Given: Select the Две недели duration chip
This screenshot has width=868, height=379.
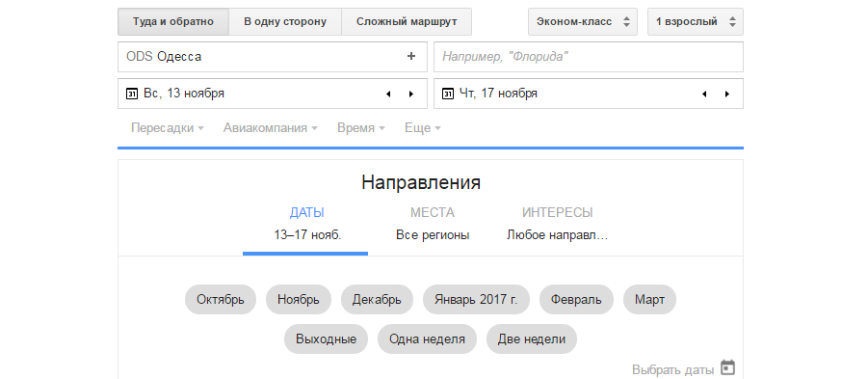Looking at the screenshot, I should (x=532, y=339).
